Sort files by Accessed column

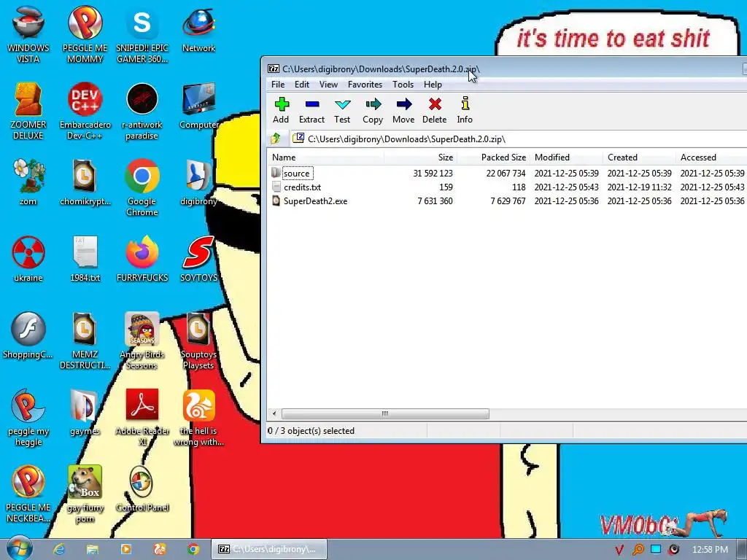pos(711,157)
